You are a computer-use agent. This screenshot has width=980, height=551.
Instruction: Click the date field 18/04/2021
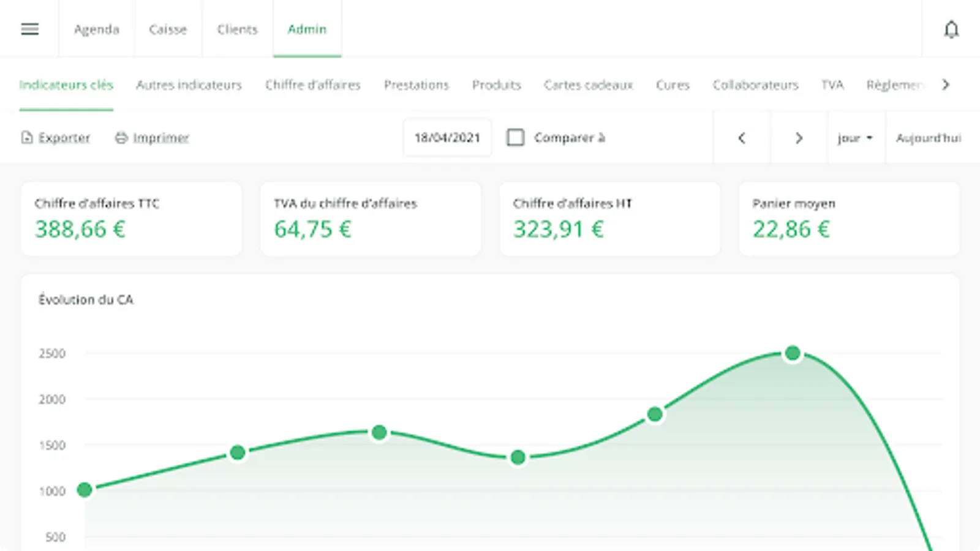pyautogui.click(x=447, y=138)
